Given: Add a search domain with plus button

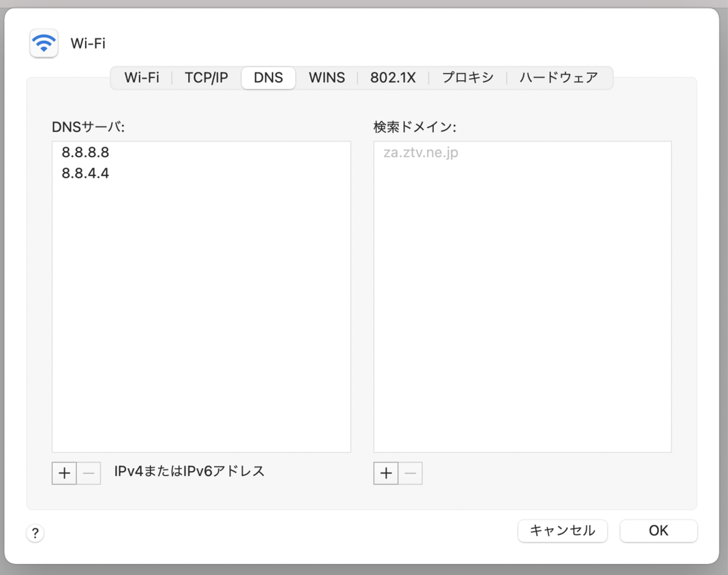Looking at the screenshot, I should click(386, 473).
